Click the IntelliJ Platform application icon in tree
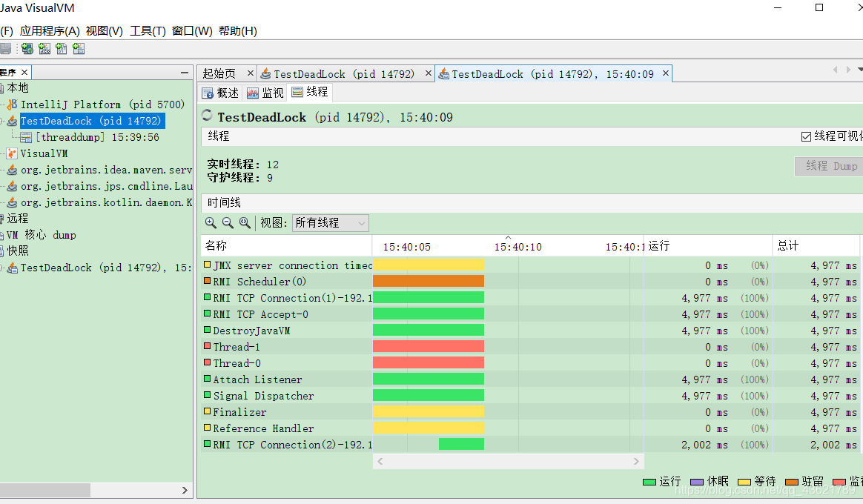This screenshot has height=504, width=863. pyautogui.click(x=12, y=105)
